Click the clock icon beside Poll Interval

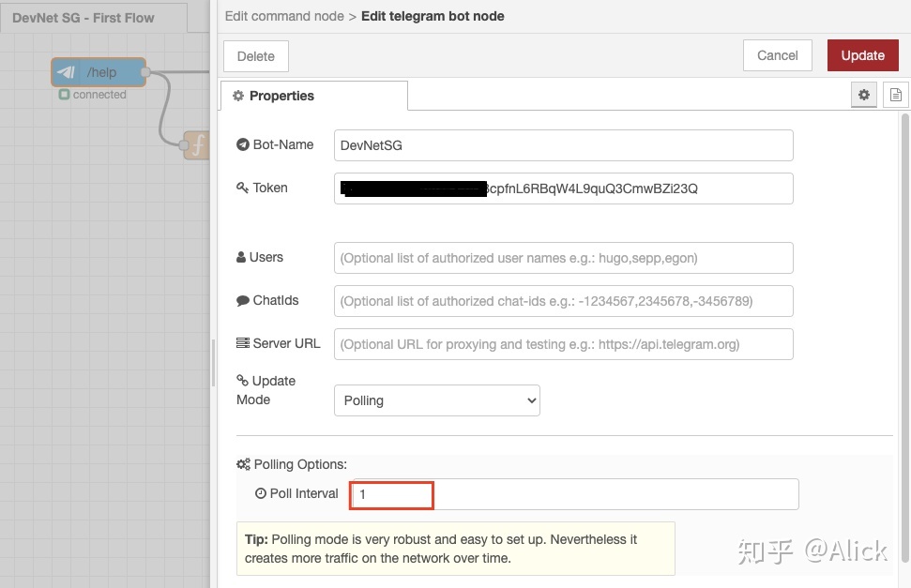coord(261,493)
